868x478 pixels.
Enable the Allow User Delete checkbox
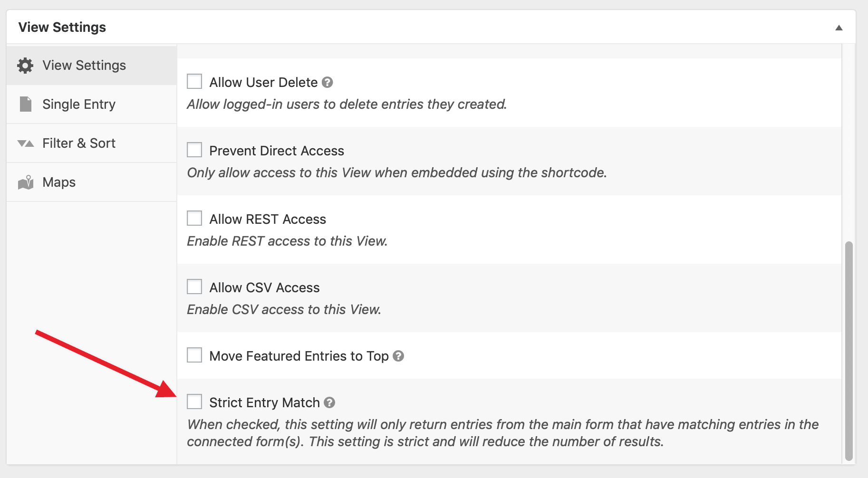tap(194, 82)
